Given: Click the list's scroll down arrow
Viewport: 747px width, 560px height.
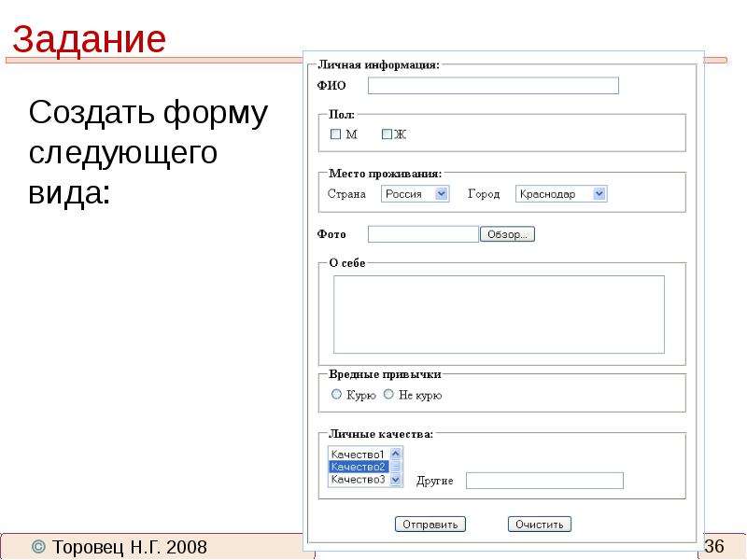Looking at the screenshot, I should 395,480.
